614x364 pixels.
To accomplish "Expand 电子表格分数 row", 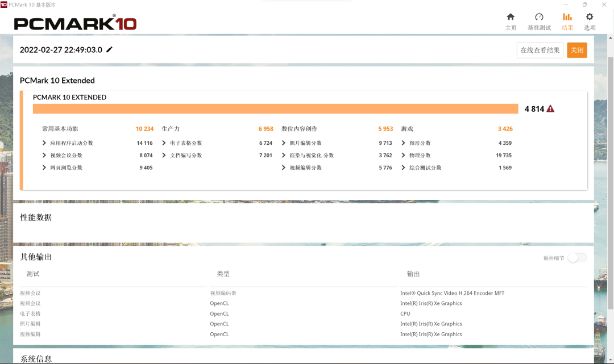I will [164, 143].
